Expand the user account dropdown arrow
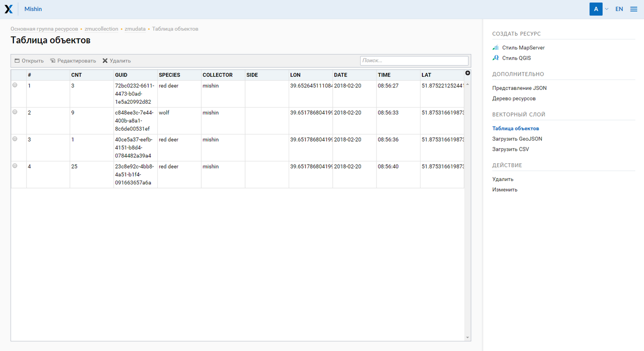Image resolution: width=644 pixels, height=351 pixels. click(607, 9)
